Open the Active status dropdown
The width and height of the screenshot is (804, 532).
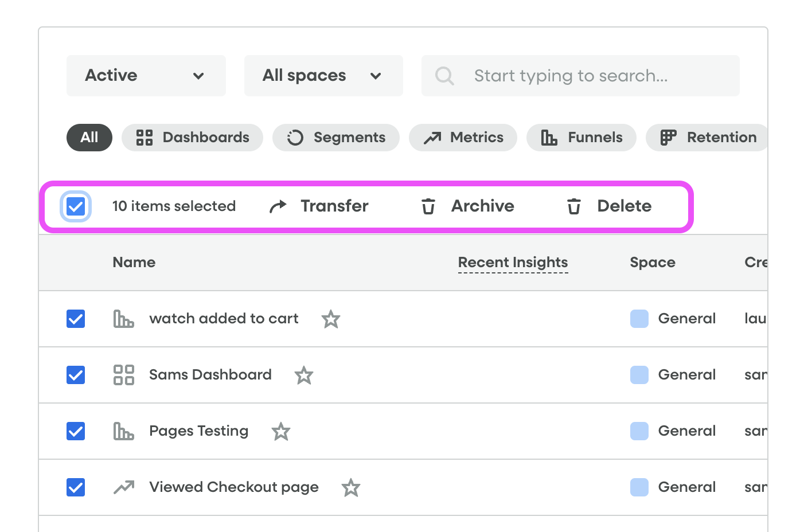[x=146, y=76]
